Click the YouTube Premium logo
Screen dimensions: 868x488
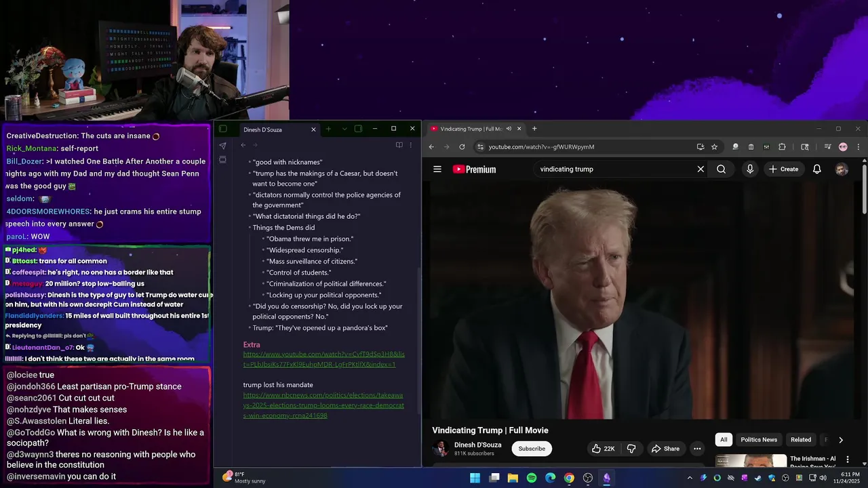click(x=475, y=169)
